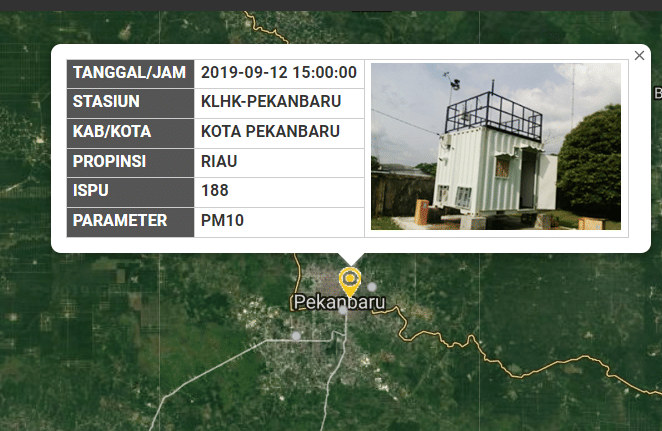Select the PROPINSI header cell
Screen dimensions: 662x431
(x=130, y=161)
